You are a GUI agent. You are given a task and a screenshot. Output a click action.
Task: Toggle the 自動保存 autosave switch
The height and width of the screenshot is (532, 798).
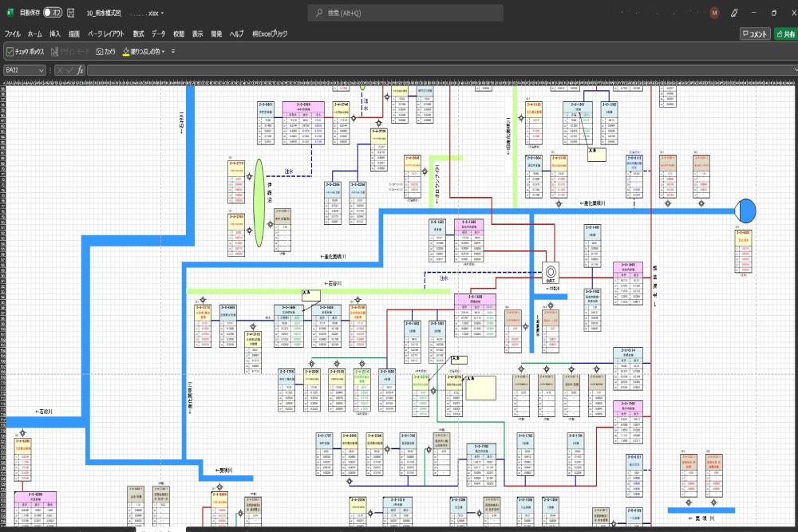(52, 13)
